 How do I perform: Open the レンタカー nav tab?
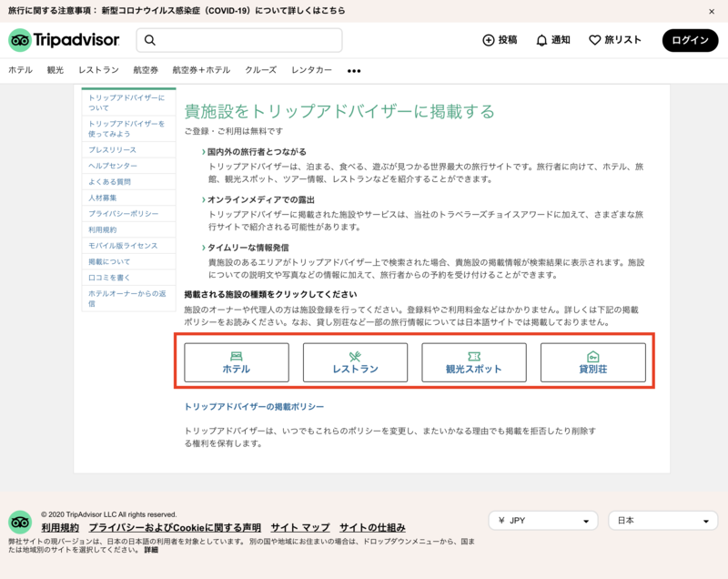(311, 70)
